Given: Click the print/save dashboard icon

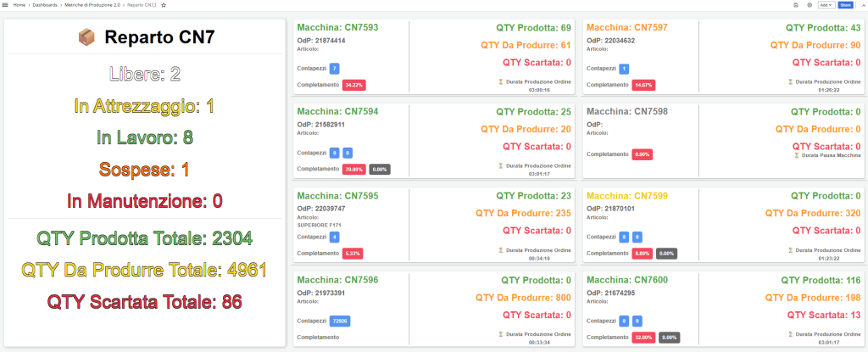Looking at the screenshot, I should coord(795,5).
